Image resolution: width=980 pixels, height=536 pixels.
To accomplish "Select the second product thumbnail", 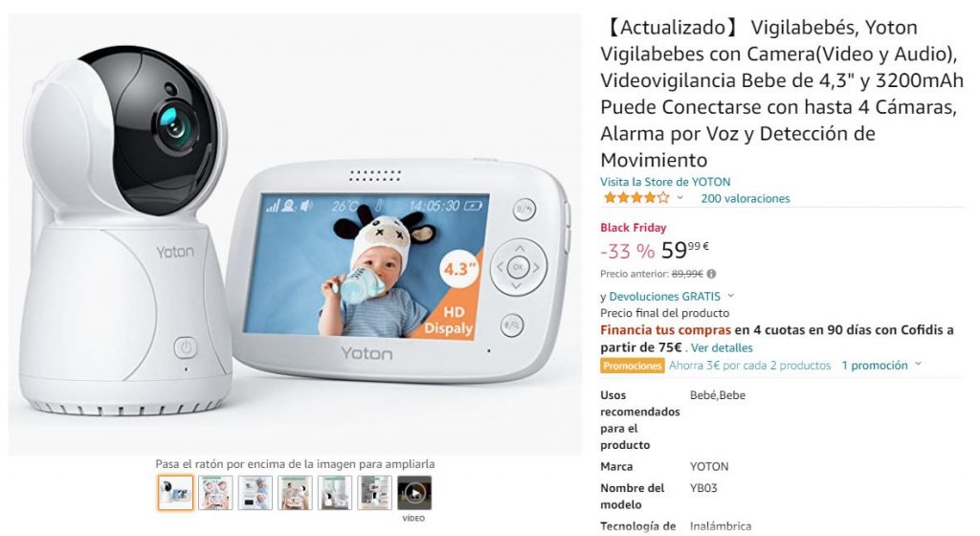I will (x=215, y=493).
